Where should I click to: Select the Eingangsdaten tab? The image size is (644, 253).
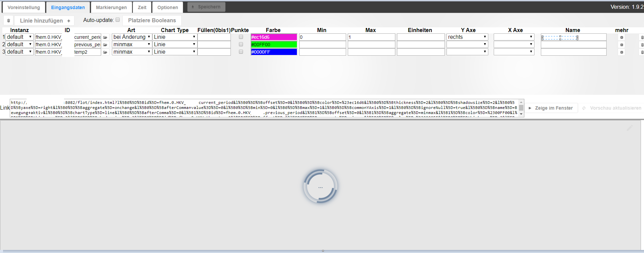(68, 7)
